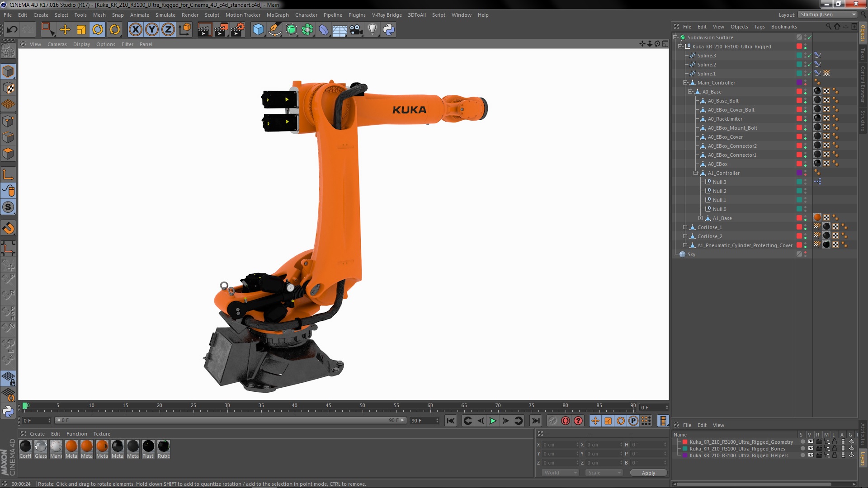Open the Edit Render Settings icon
Viewport: 868px width, 488px height.
coord(238,30)
